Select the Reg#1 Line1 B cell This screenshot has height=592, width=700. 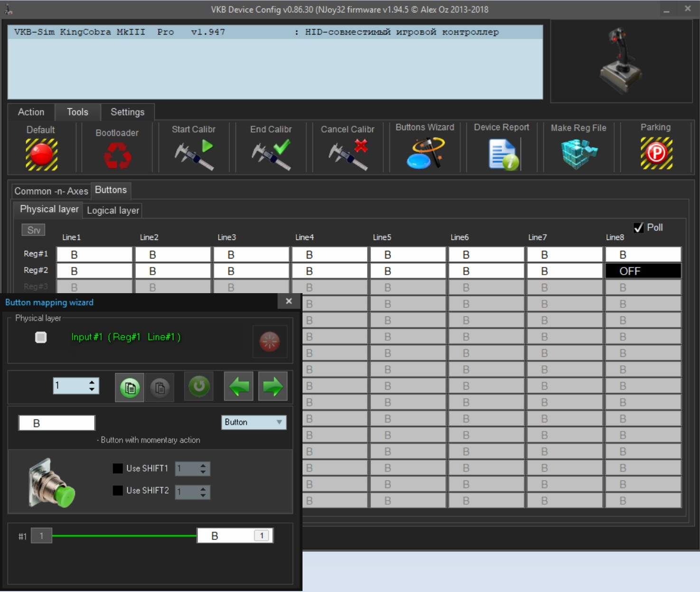(95, 255)
